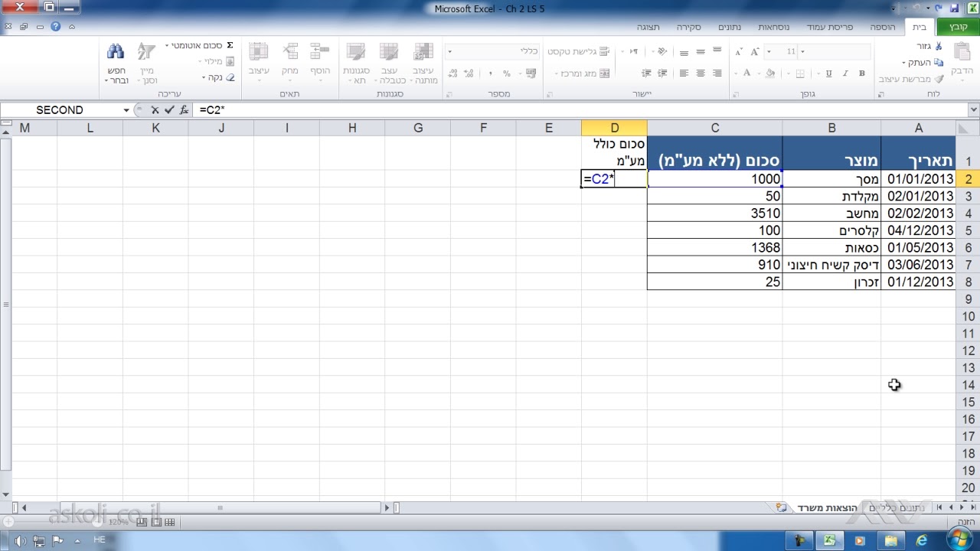Click the Decrease Font Size icon

click(738, 52)
